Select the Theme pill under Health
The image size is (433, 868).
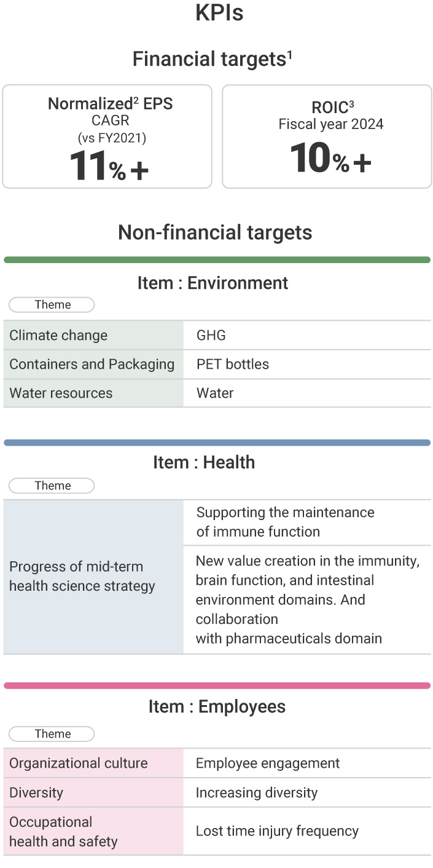click(x=53, y=486)
